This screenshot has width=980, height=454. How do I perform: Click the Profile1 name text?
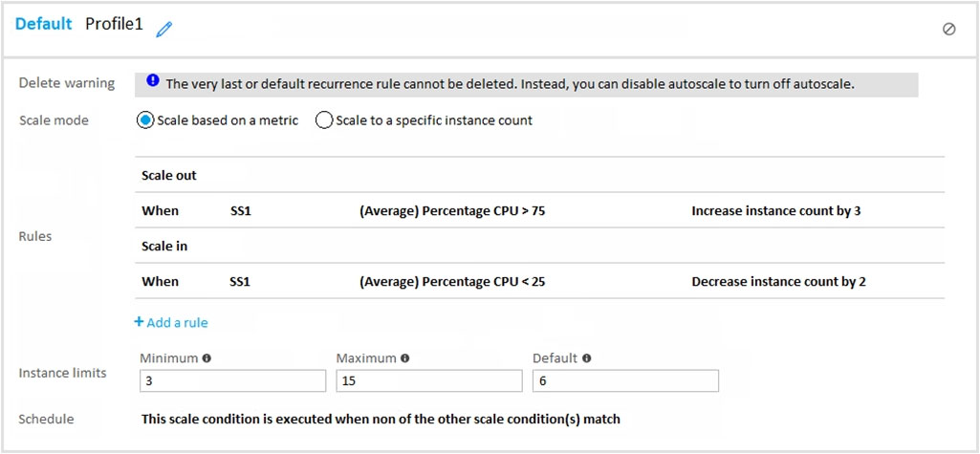[x=114, y=24]
